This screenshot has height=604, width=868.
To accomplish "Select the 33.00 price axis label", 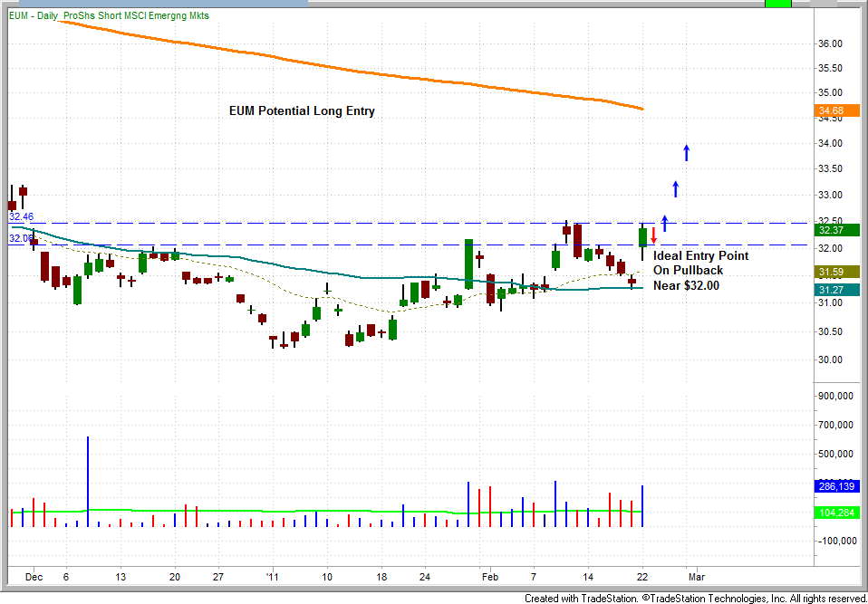I will [x=831, y=196].
